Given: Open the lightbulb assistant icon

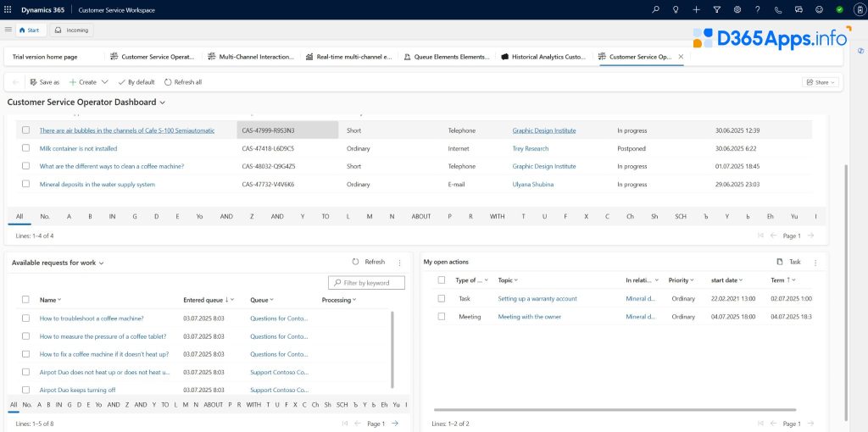Looking at the screenshot, I should (x=676, y=9).
